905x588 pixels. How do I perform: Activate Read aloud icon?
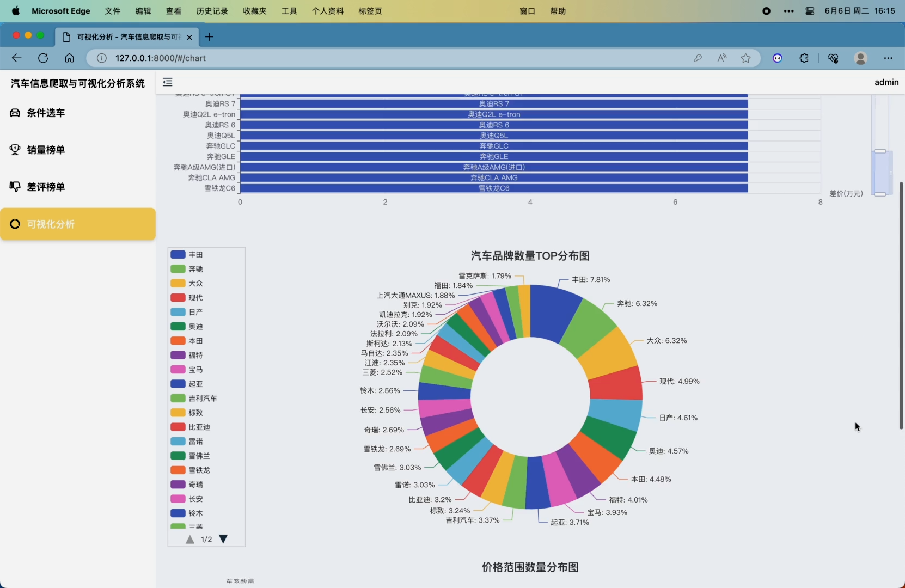(x=721, y=58)
